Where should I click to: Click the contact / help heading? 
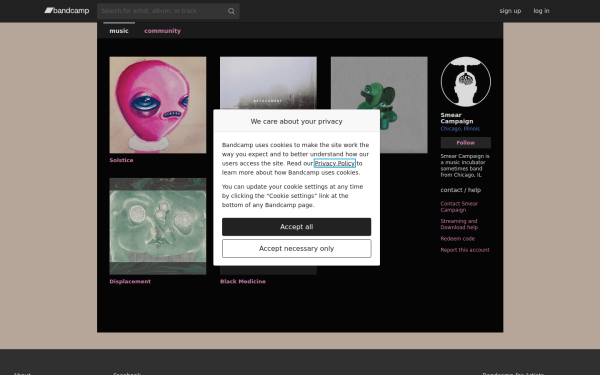click(x=461, y=190)
